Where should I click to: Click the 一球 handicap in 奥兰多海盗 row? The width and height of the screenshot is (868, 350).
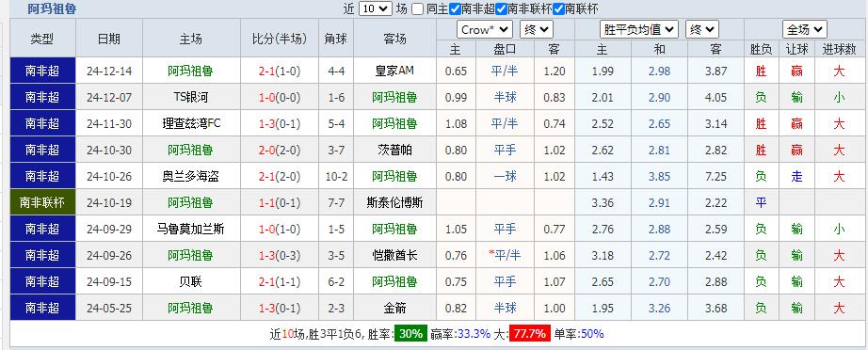click(x=505, y=176)
